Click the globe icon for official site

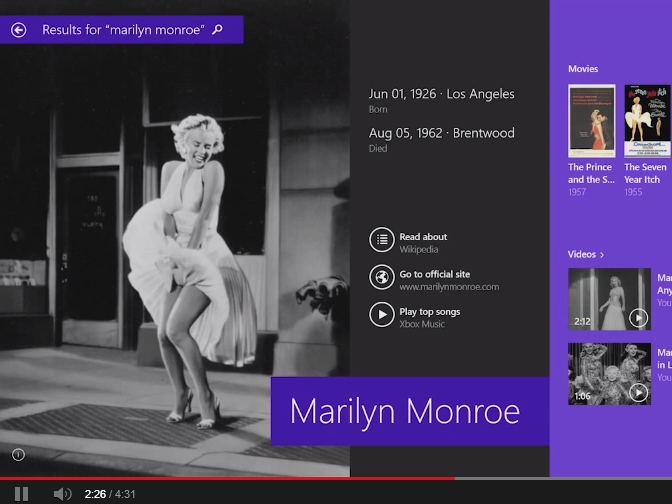click(382, 277)
